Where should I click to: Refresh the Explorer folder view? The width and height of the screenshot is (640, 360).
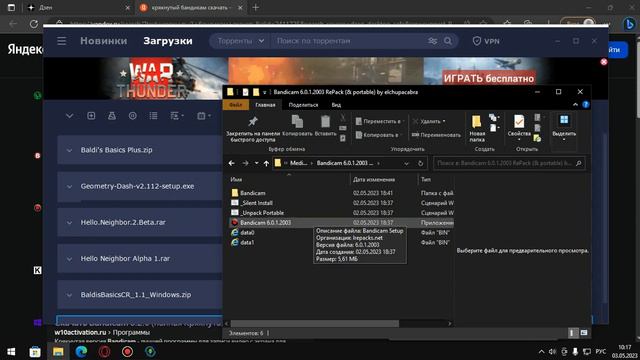click(x=420, y=163)
